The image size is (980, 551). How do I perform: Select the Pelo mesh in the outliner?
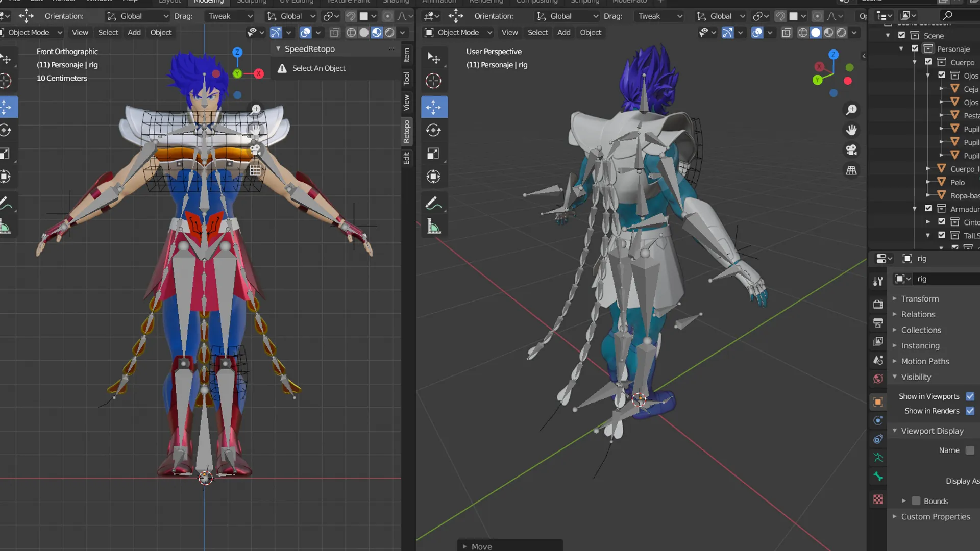[957, 182]
